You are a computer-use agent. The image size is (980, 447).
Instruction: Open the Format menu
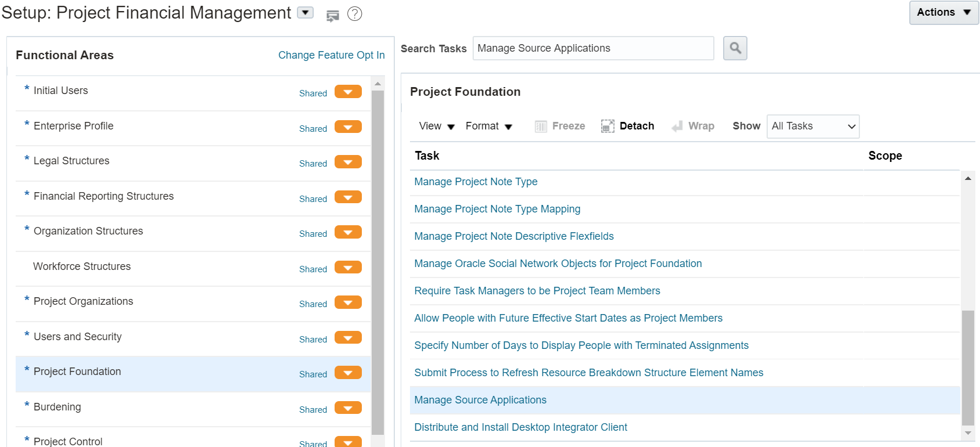(x=489, y=126)
